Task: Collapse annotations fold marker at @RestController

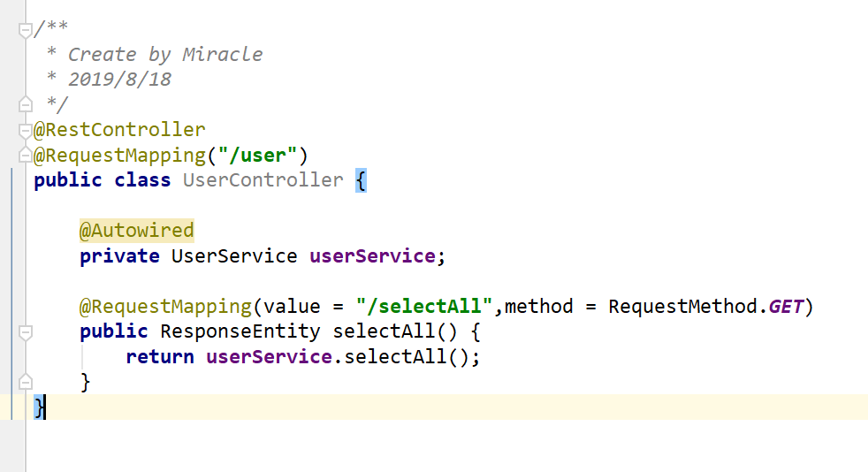Action: [x=26, y=131]
